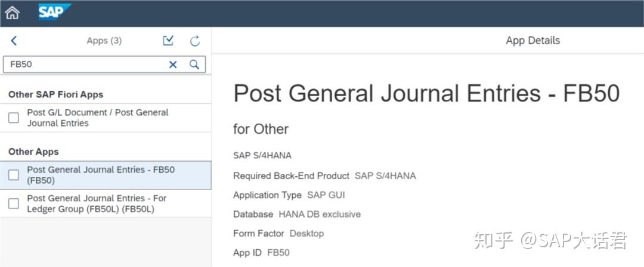Check the Post General Journal Entries - FB50 checkbox

pyautogui.click(x=14, y=175)
